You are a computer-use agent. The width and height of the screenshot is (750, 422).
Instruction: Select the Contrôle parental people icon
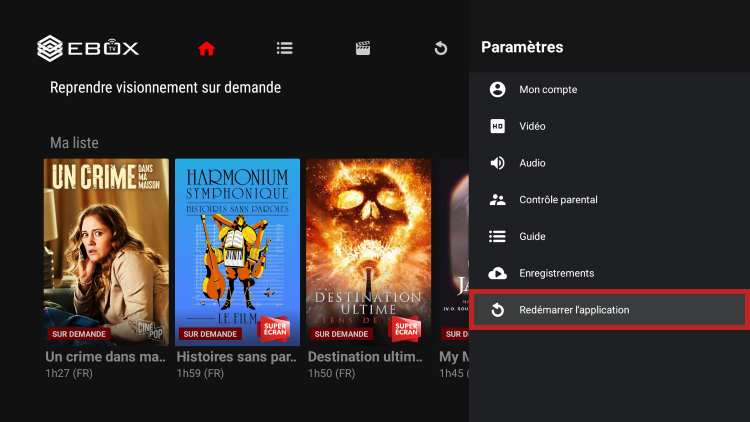pos(497,200)
